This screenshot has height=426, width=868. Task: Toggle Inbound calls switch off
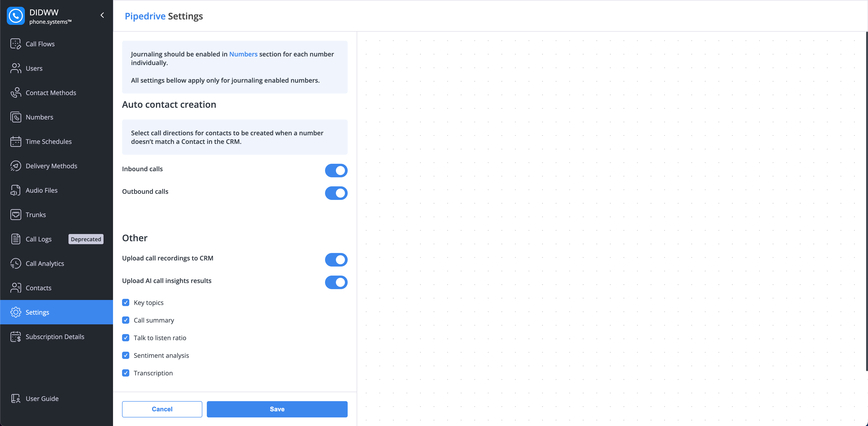[x=336, y=170]
